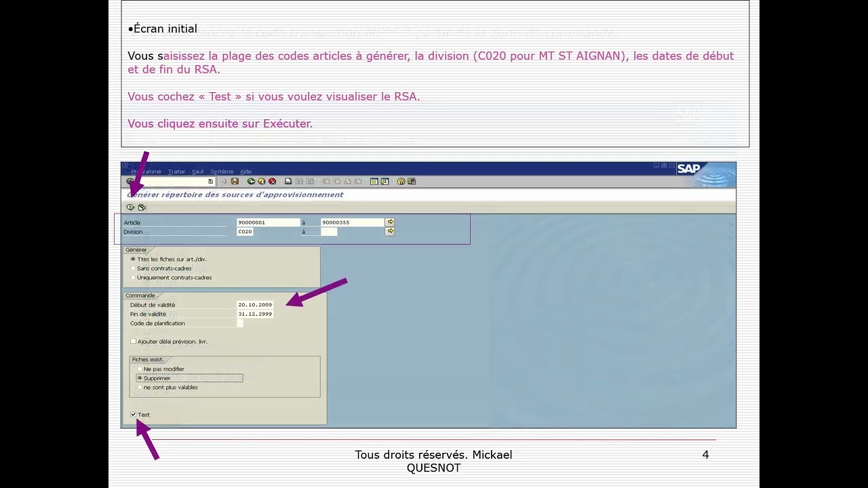
Task: Click Début de validité field 20.10.2009
Action: click(x=255, y=305)
